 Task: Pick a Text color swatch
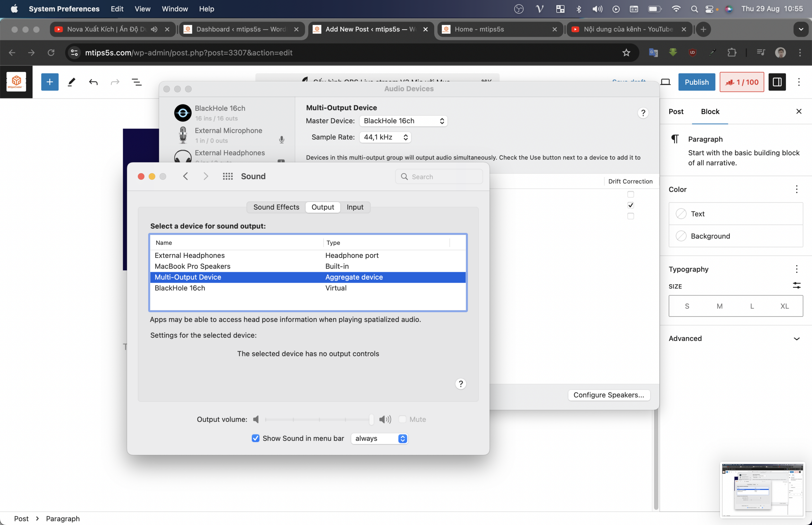[x=681, y=214]
